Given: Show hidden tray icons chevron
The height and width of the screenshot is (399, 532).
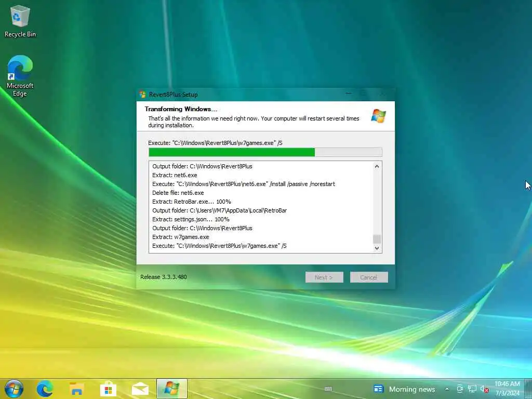Looking at the screenshot, I should coord(447,389).
